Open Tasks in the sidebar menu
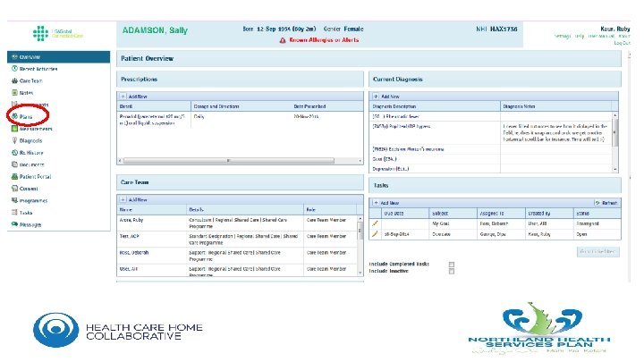644x362 pixels. [x=25, y=213]
